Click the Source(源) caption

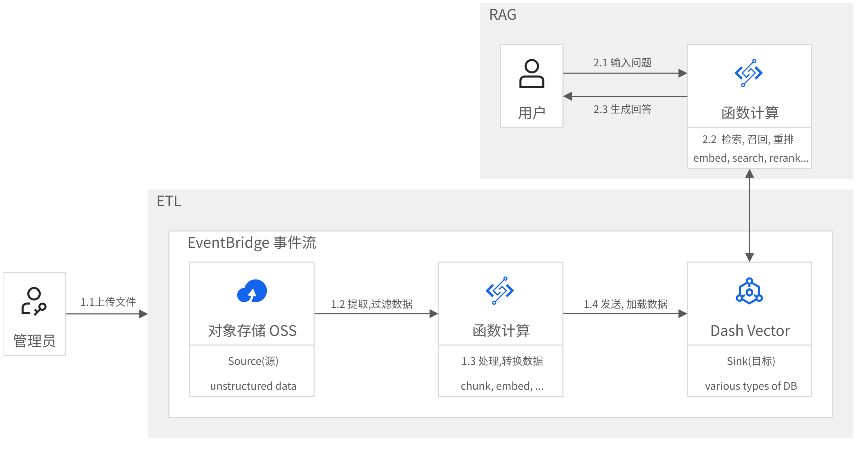click(253, 361)
